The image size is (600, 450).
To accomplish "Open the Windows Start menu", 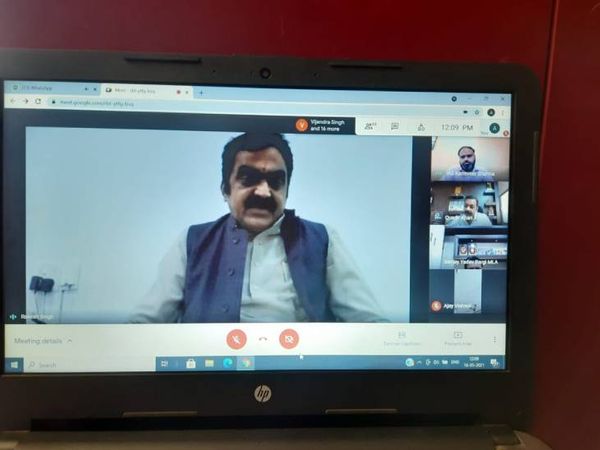I will point(15,364).
